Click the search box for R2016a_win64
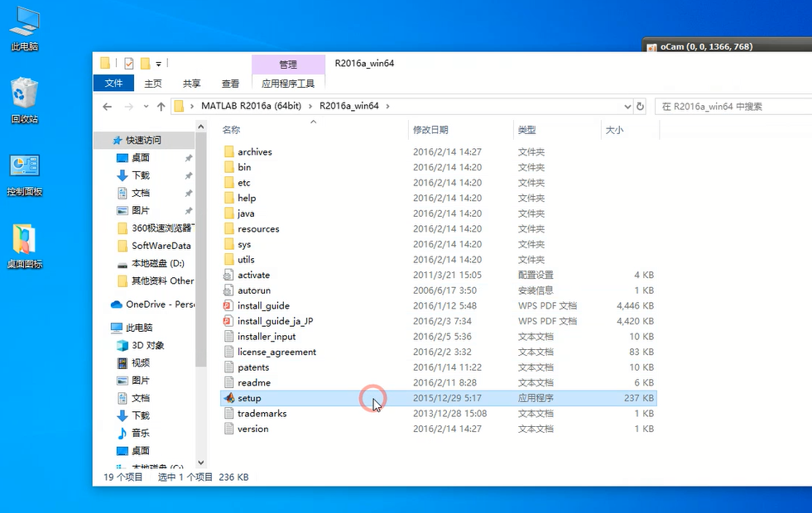The image size is (812, 513). pos(733,107)
